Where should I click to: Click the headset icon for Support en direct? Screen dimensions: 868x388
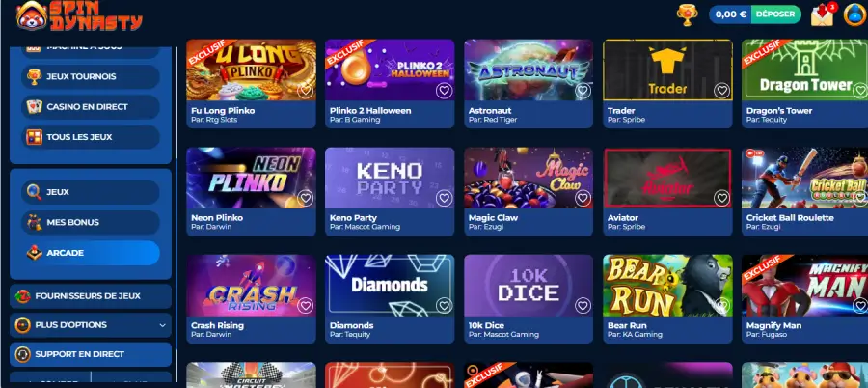23,354
